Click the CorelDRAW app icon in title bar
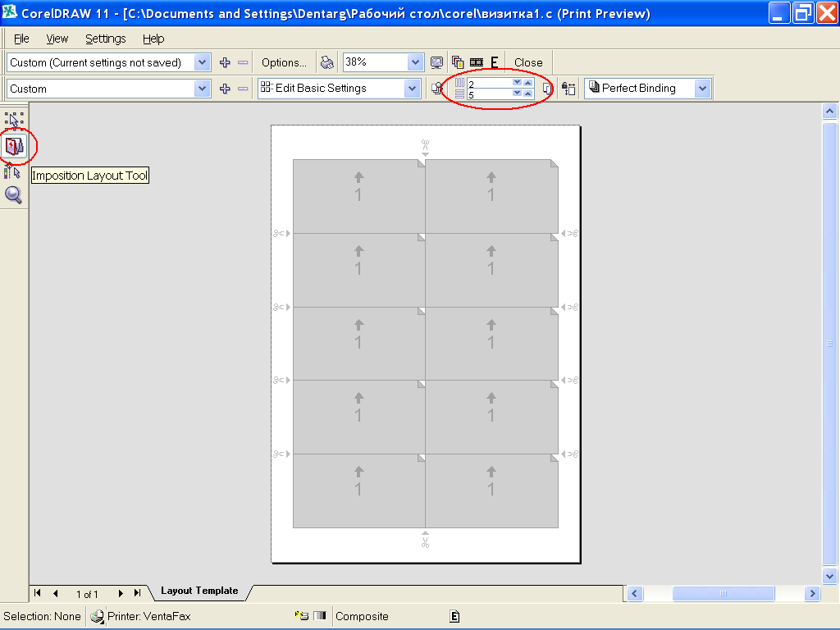Viewport: 840px width, 630px height. (x=9, y=11)
